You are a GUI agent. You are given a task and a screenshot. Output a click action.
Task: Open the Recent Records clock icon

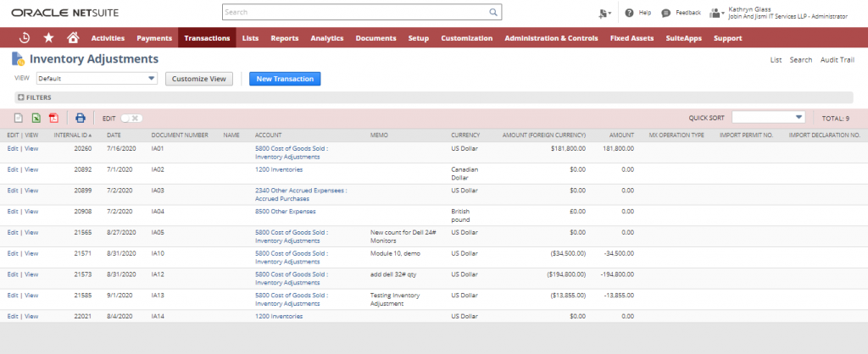coord(25,38)
